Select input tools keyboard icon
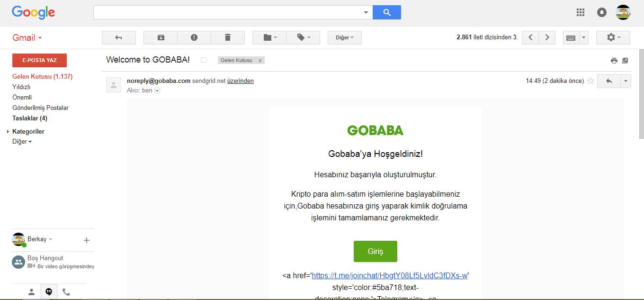 click(571, 37)
